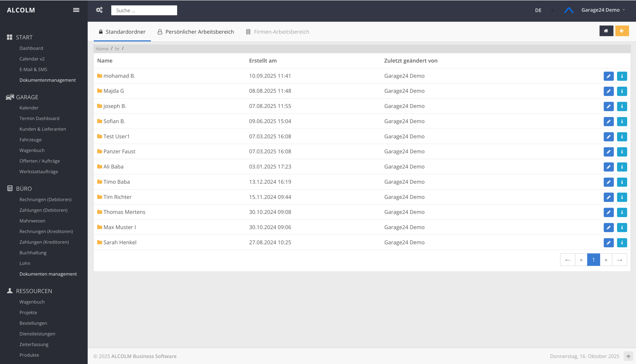Click the pencil edit icon for mohamad B.
The height and width of the screenshot is (364, 636).
coord(608,76)
